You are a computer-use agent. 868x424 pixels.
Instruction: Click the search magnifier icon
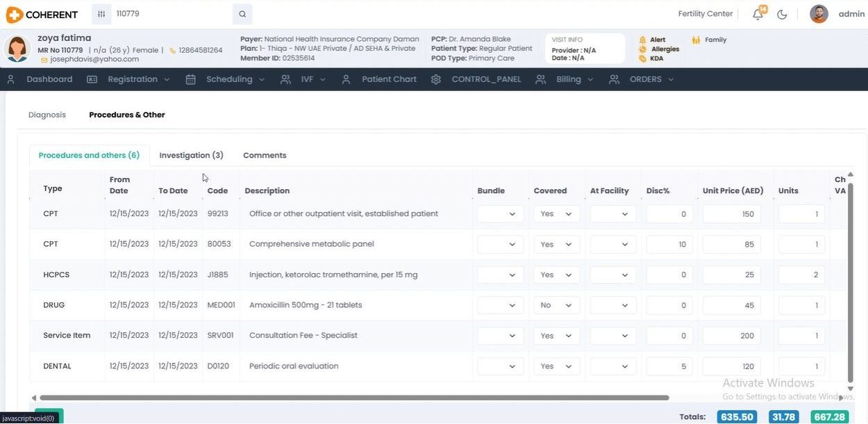click(242, 14)
